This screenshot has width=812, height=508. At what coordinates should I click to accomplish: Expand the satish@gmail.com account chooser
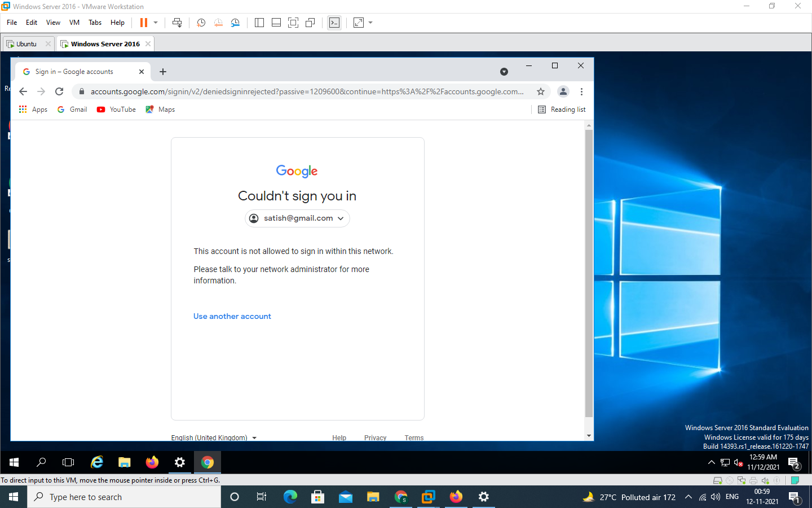(x=298, y=218)
